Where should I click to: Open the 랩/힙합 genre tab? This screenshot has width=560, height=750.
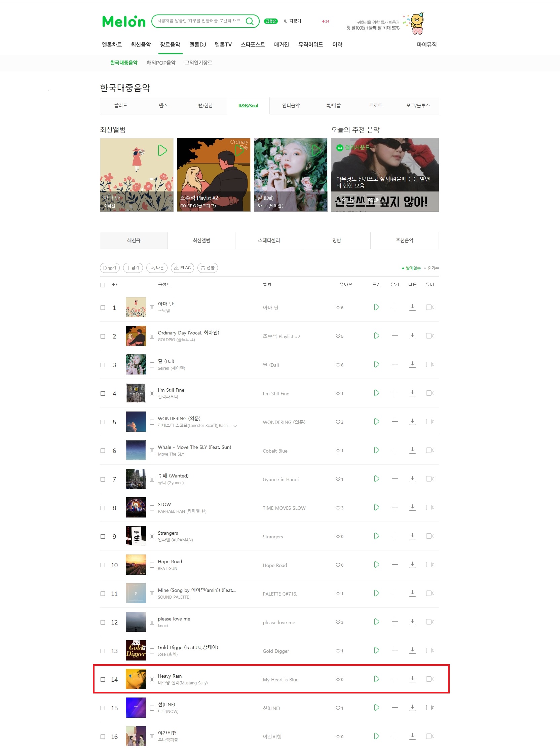[x=206, y=105]
